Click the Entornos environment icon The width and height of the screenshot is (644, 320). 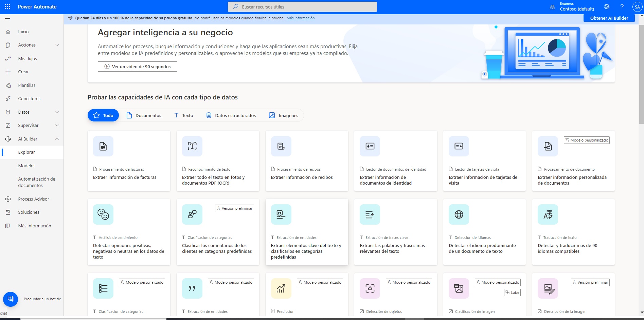(552, 7)
